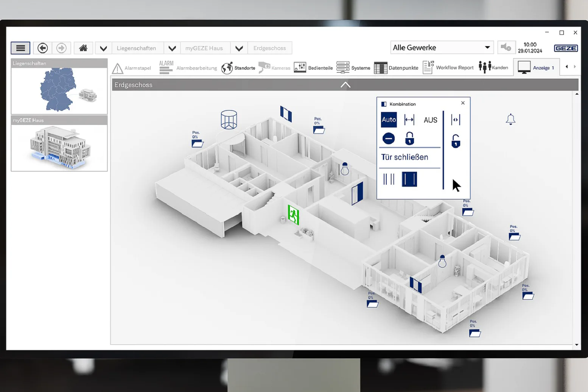Viewport: 588px width, 392px height.
Task: Select the open door bars icon
Action: click(389, 179)
